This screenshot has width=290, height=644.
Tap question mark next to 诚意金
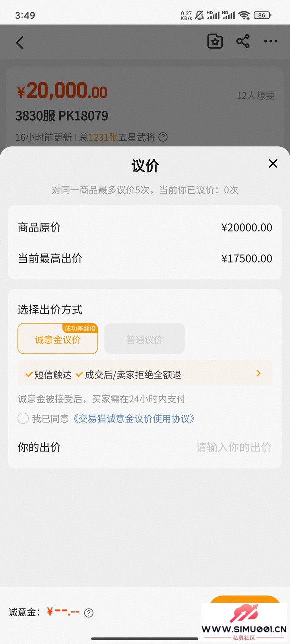(89, 613)
